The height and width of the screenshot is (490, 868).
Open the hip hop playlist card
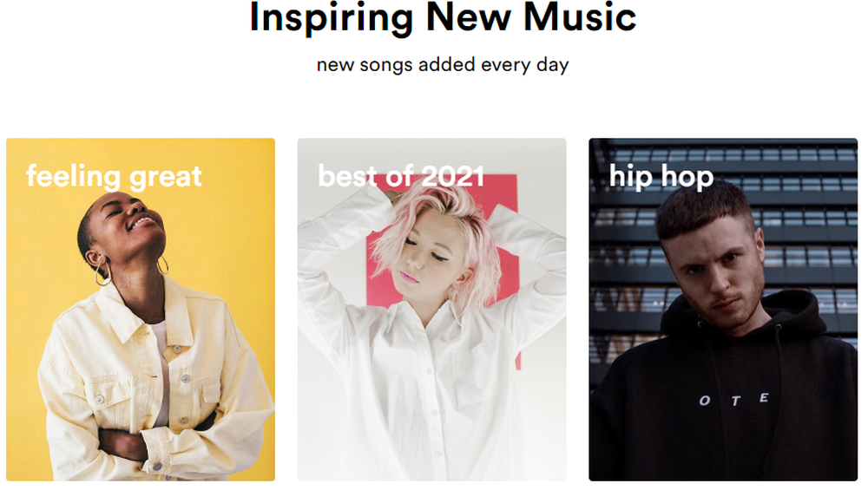point(723,310)
